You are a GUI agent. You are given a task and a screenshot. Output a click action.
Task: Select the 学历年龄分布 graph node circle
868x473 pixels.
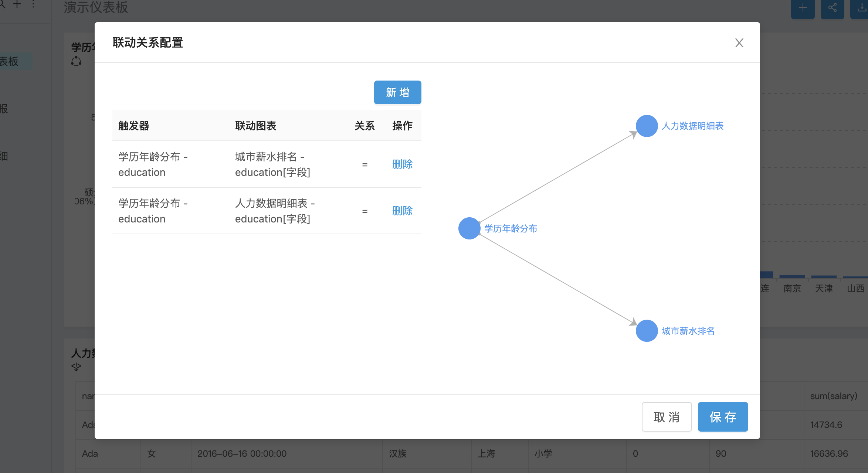(469, 228)
